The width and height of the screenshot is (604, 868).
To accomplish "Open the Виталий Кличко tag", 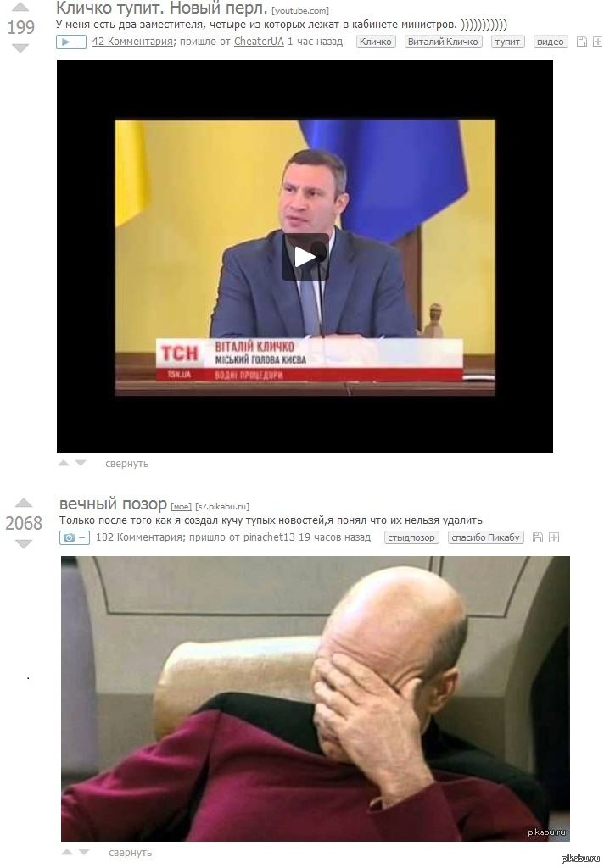I will 443,42.
